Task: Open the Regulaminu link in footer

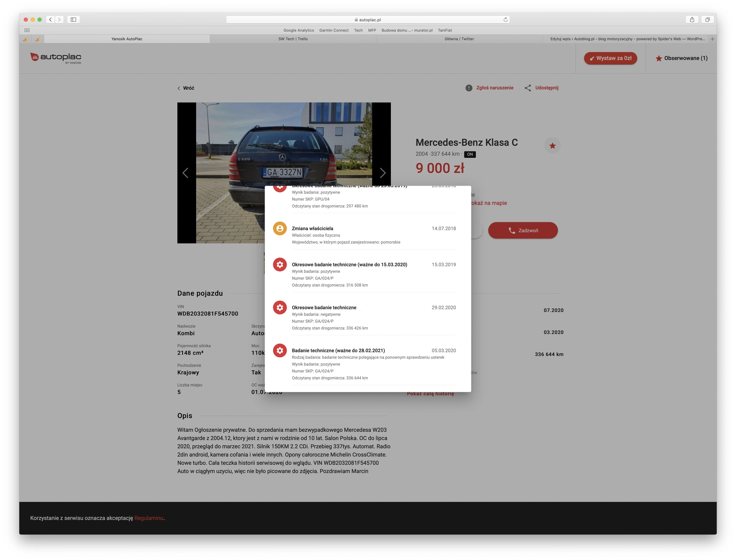Action: [x=149, y=518]
